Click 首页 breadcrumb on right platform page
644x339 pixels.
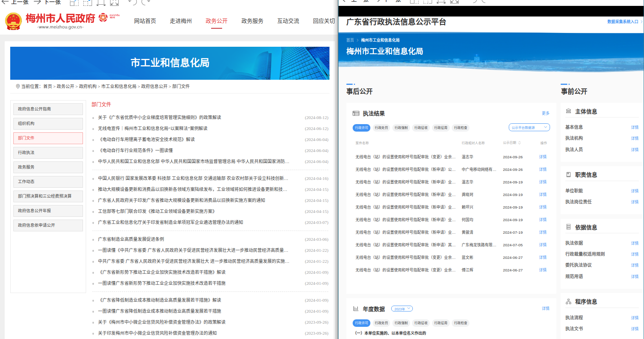point(350,40)
